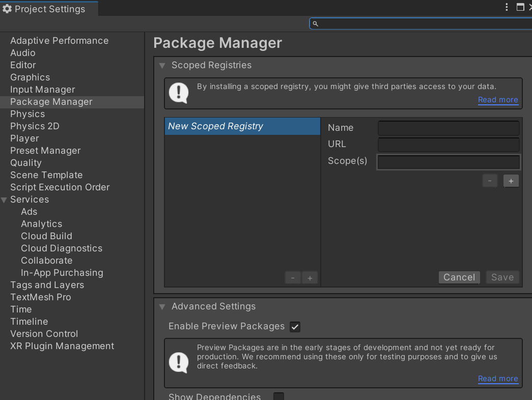This screenshot has height=400, width=532.
Task: Select Package Manager in the sidebar
Action: (72, 102)
